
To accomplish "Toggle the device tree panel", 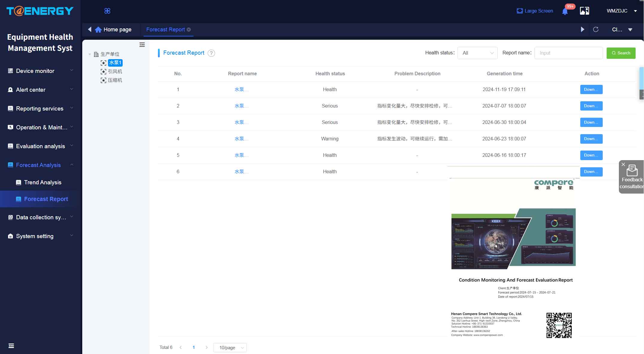I will click(142, 45).
